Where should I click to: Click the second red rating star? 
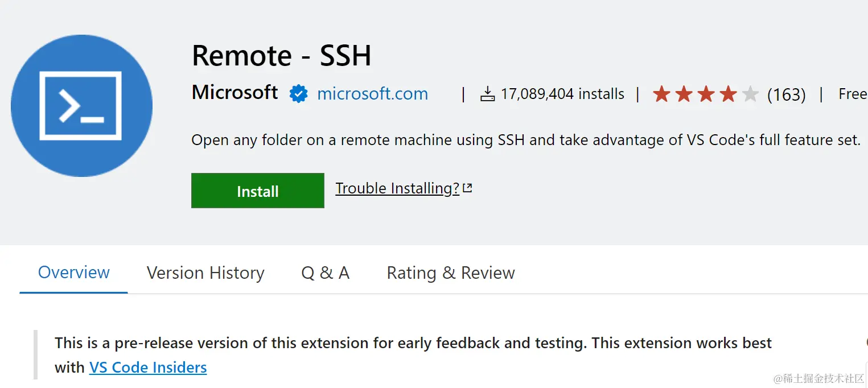pyautogui.click(x=684, y=94)
